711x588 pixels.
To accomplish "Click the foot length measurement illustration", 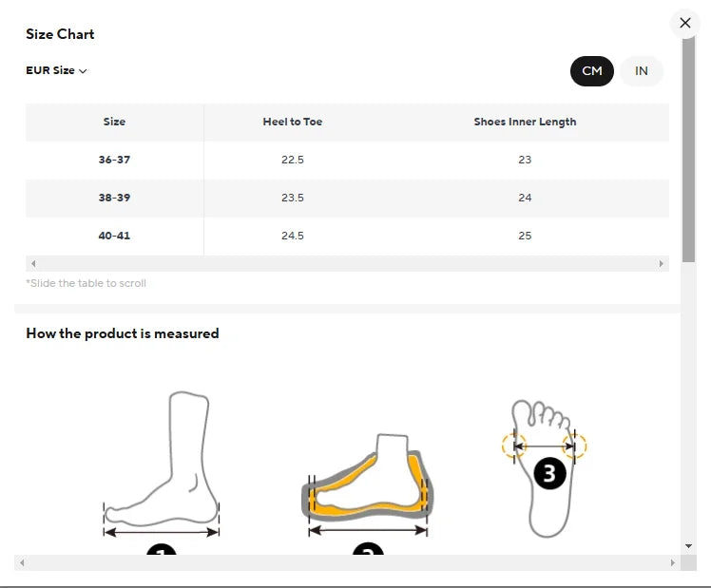I will pos(162,465).
